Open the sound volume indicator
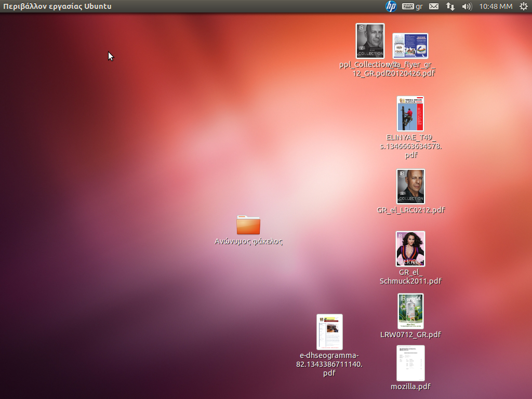This screenshot has width=532, height=399. [467, 6]
